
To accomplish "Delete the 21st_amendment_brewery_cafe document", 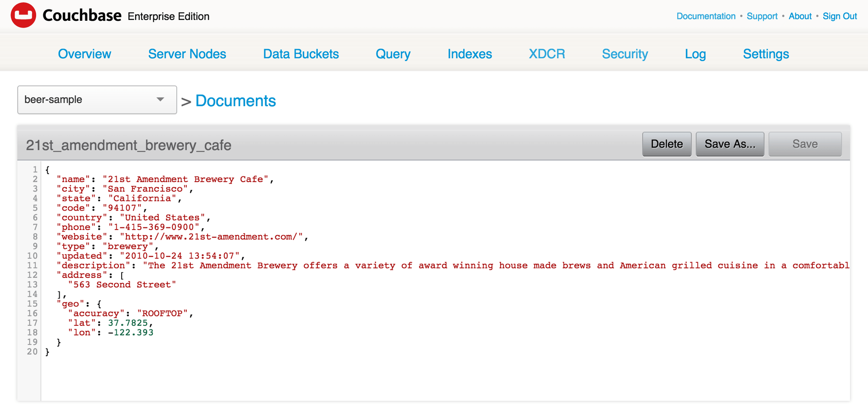I will pyautogui.click(x=666, y=144).
